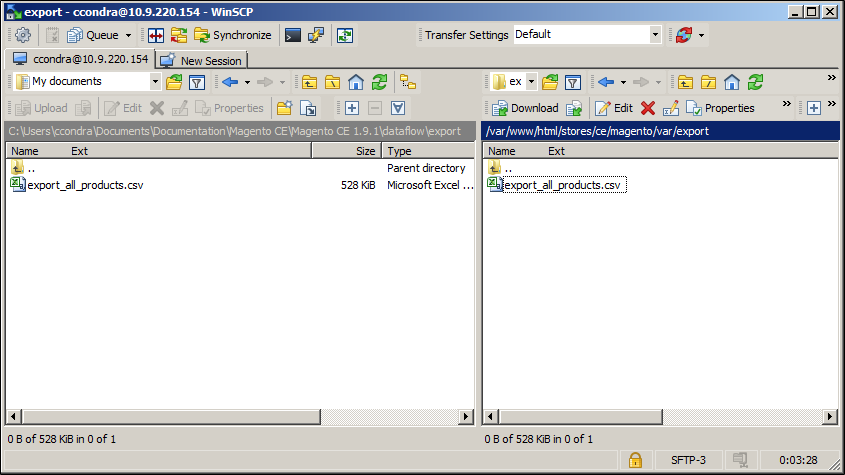Click the local Select Files plus icon
Image resolution: width=845 pixels, height=475 pixels.
[352, 108]
